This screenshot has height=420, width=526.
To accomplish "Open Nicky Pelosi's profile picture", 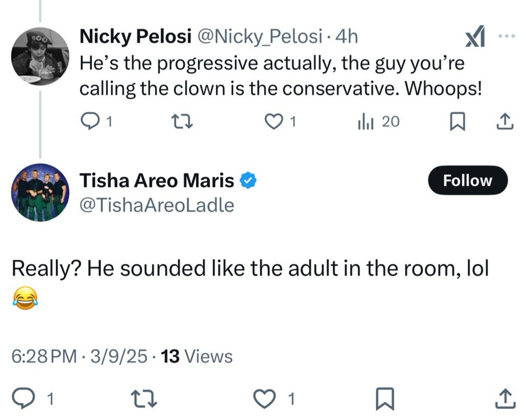I will pyautogui.click(x=40, y=56).
